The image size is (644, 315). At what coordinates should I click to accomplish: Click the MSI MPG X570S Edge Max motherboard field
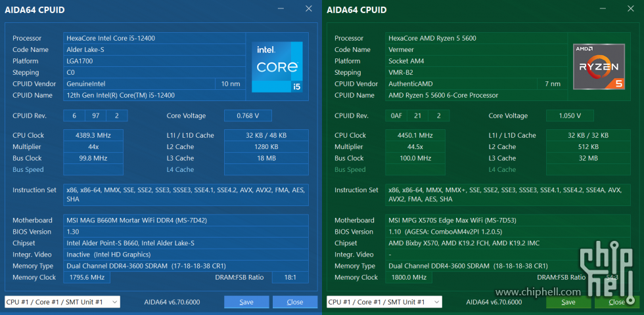coord(508,220)
